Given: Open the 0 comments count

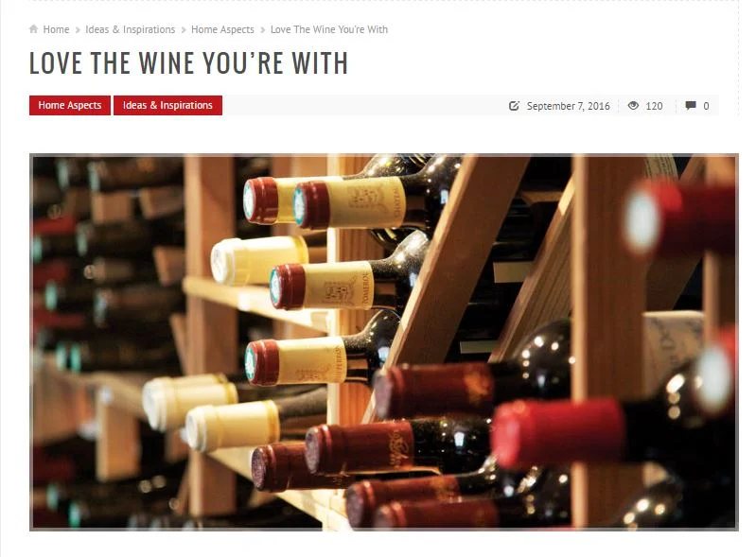Looking at the screenshot, I should point(706,106).
